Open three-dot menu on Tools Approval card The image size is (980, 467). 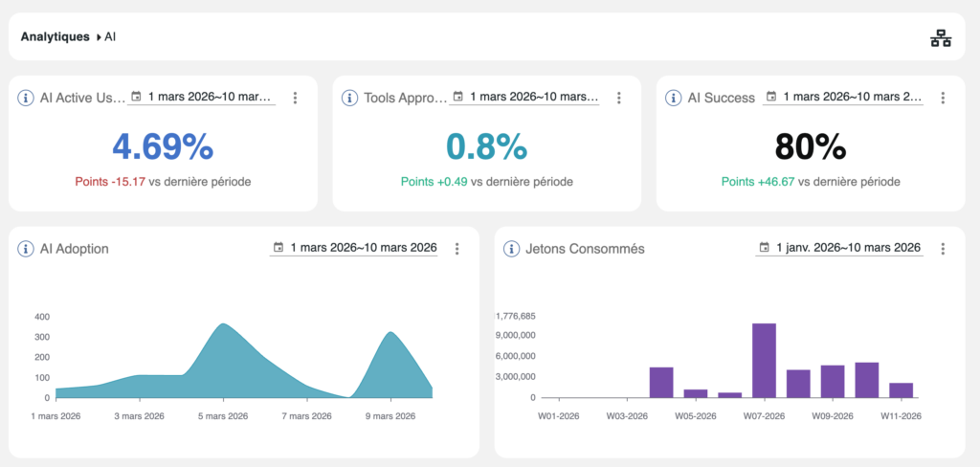tap(618, 98)
